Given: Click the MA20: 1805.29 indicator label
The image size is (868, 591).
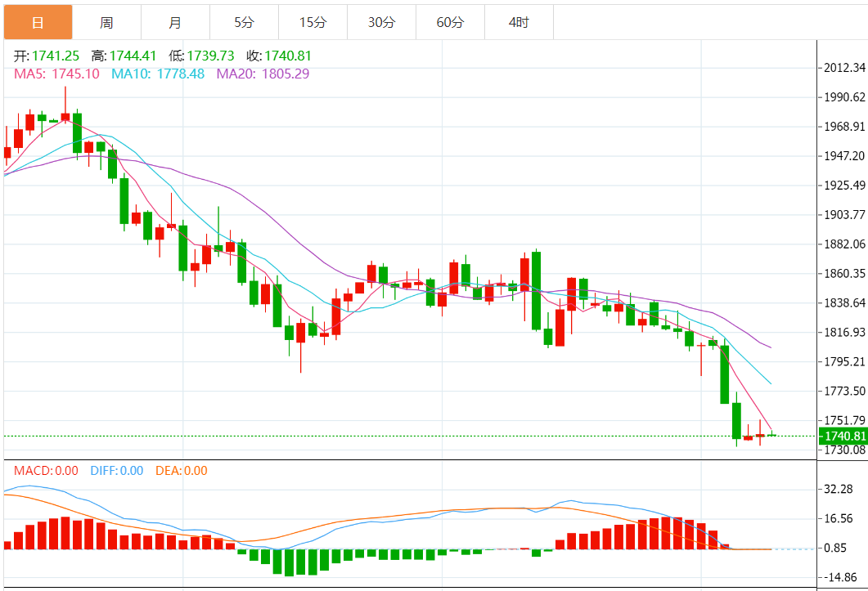Looking at the screenshot, I should (x=263, y=74).
